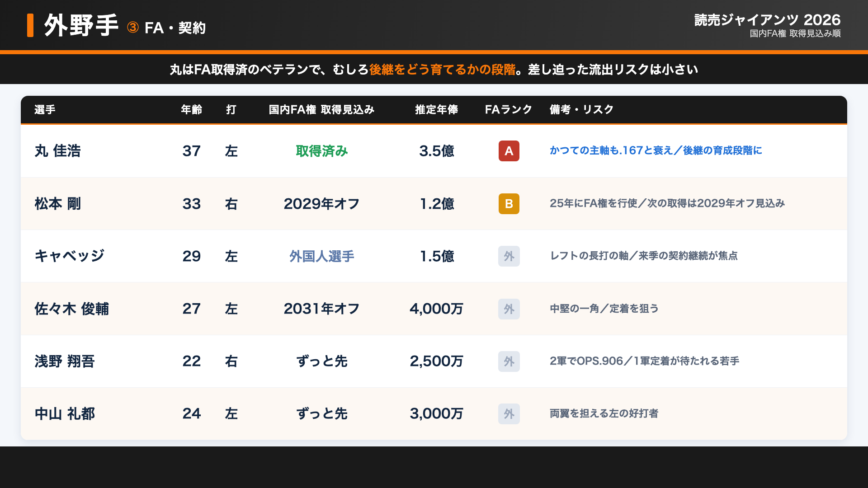868x488 pixels.
Task: Click the player name キャベッジ
Action: click(69, 256)
